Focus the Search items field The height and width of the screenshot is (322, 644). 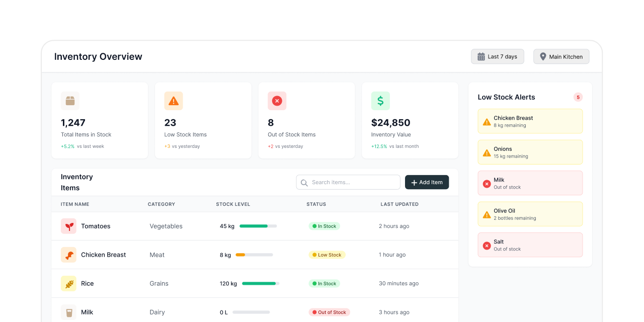point(352,182)
